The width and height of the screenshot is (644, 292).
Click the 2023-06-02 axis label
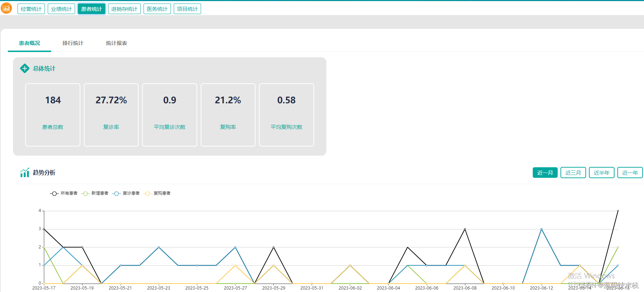point(350,288)
